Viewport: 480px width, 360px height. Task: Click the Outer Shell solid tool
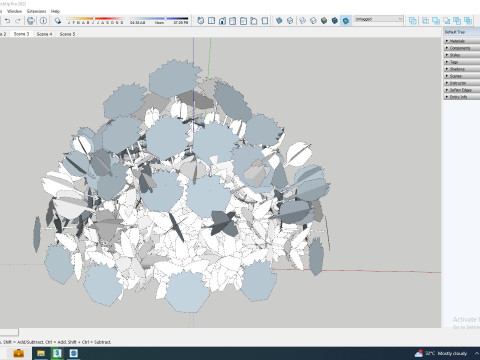(x=413, y=21)
